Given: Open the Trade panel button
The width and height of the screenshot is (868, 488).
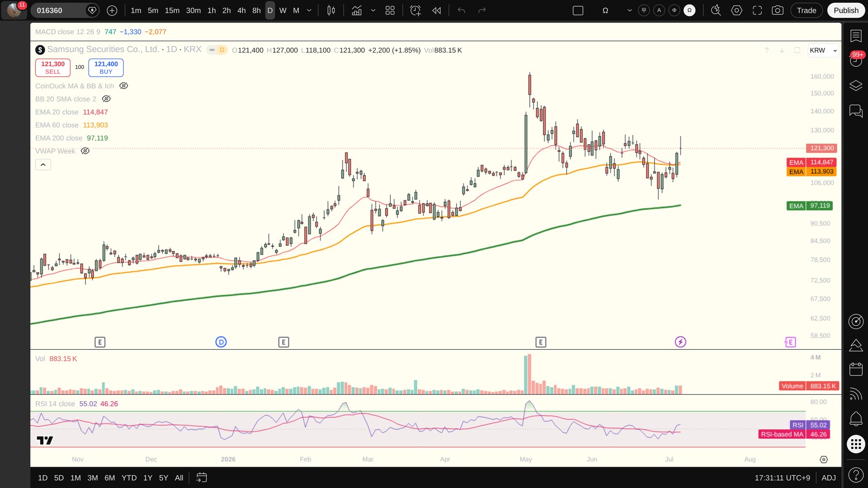Looking at the screenshot, I should pyautogui.click(x=806, y=10).
